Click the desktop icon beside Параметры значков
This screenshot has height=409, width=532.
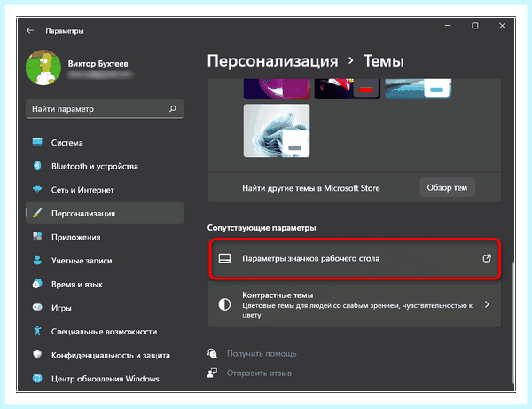click(224, 258)
